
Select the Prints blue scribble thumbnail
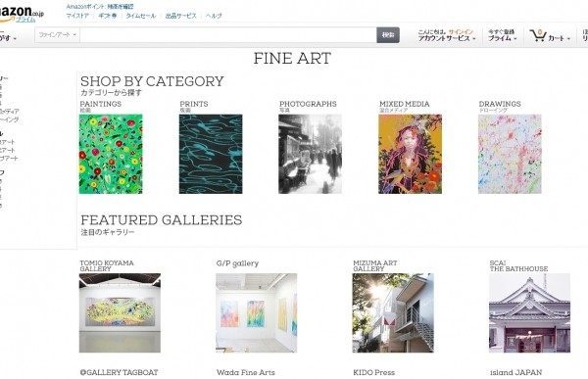point(211,154)
